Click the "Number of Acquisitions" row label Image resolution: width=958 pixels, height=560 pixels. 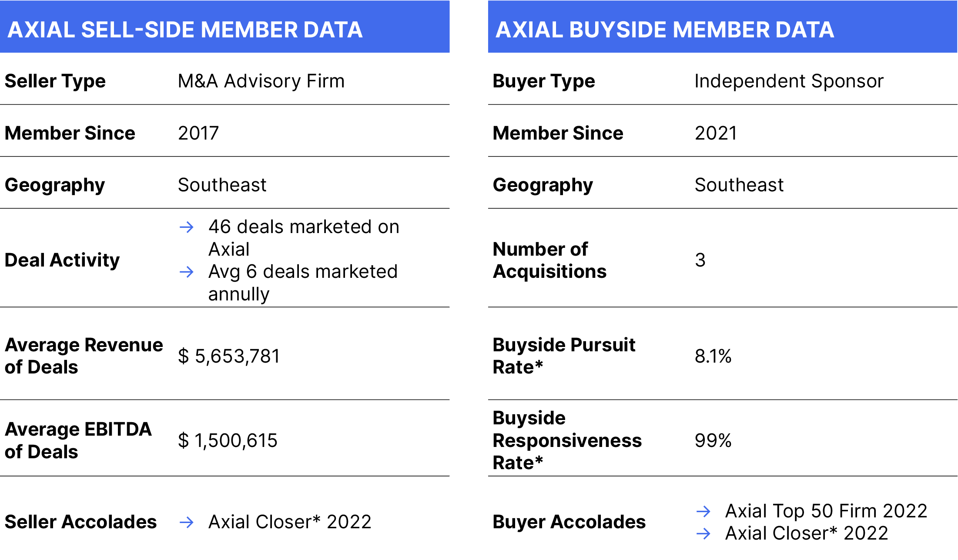(549, 260)
